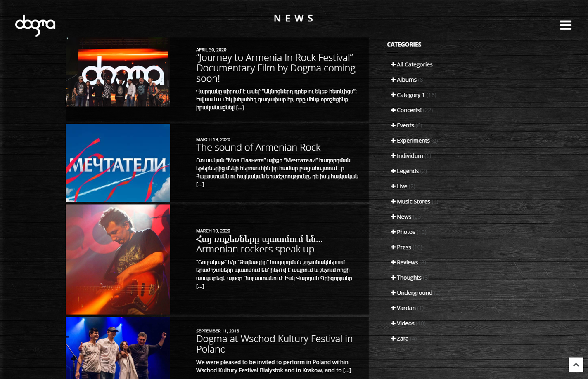Click plus icon beside Photos
The image size is (588, 379).
click(x=393, y=232)
